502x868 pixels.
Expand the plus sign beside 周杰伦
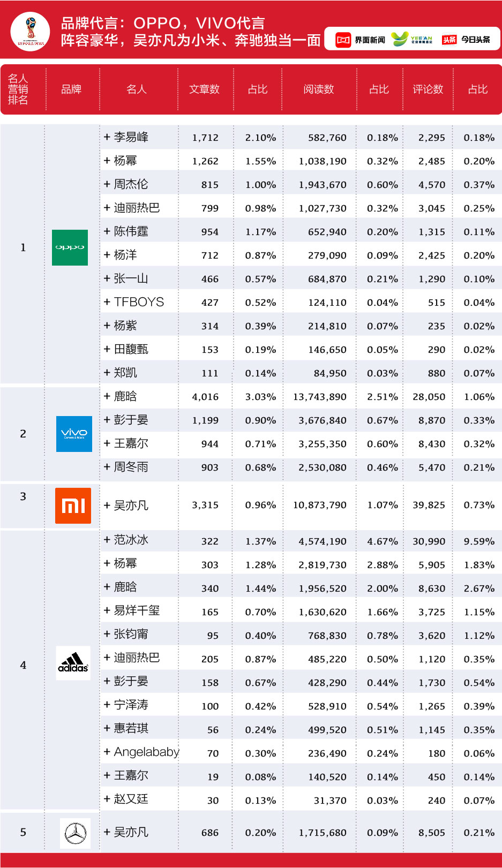pos(107,184)
